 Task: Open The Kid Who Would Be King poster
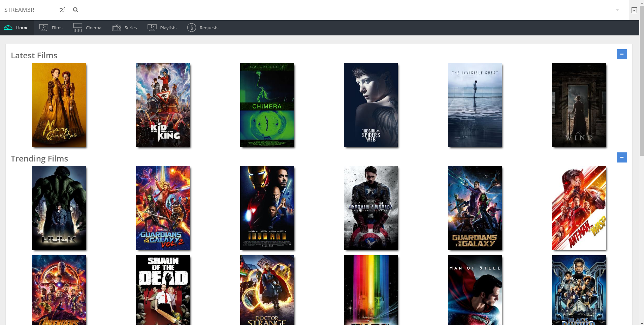coord(163,105)
